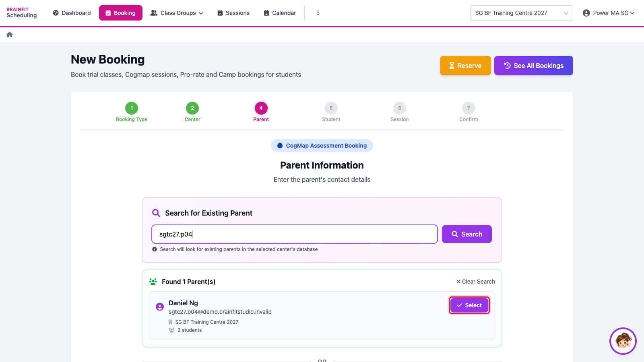
Task: Open the Dashboard page
Action: pyautogui.click(x=72, y=13)
